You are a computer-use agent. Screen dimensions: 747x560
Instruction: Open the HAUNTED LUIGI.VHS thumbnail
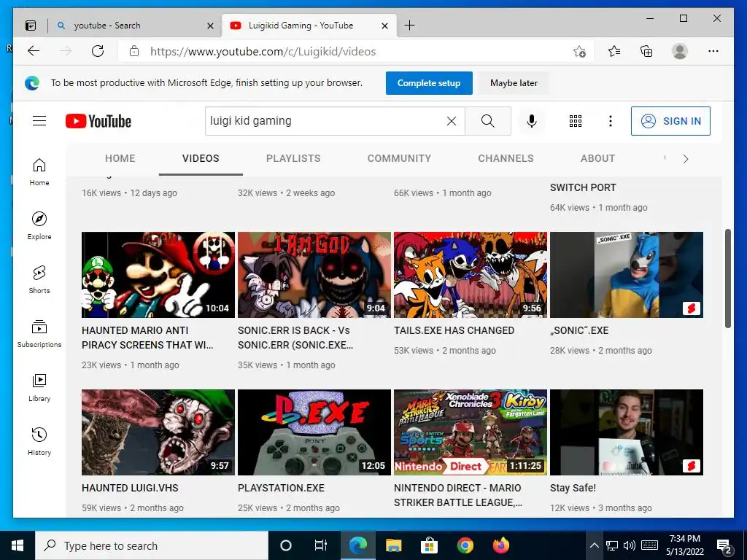pos(158,432)
